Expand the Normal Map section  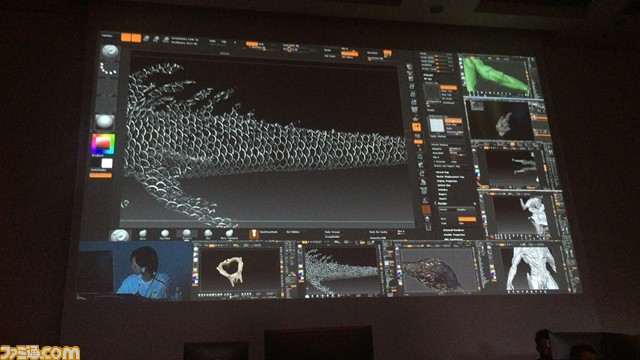[x=442, y=173]
